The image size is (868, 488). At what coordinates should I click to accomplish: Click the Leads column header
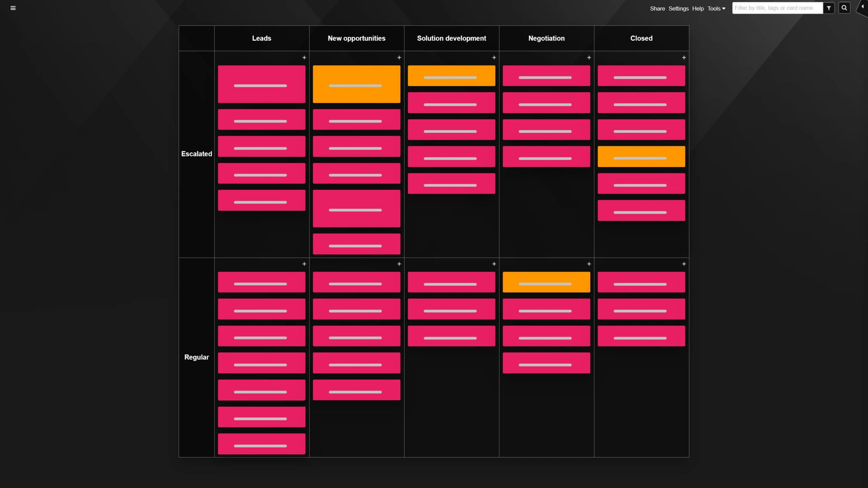tap(261, 38)
